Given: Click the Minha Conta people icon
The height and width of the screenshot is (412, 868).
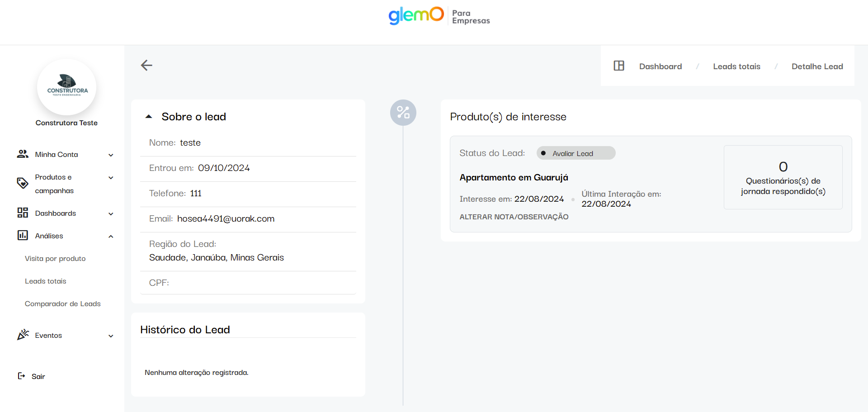Looking at the screenshot, I should pyautogui.click(x=23, y=154).
